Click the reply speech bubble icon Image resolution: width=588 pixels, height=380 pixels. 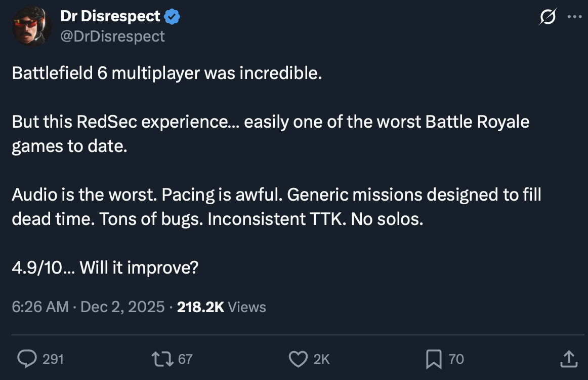pyautogui.click(x=26, y=359)
